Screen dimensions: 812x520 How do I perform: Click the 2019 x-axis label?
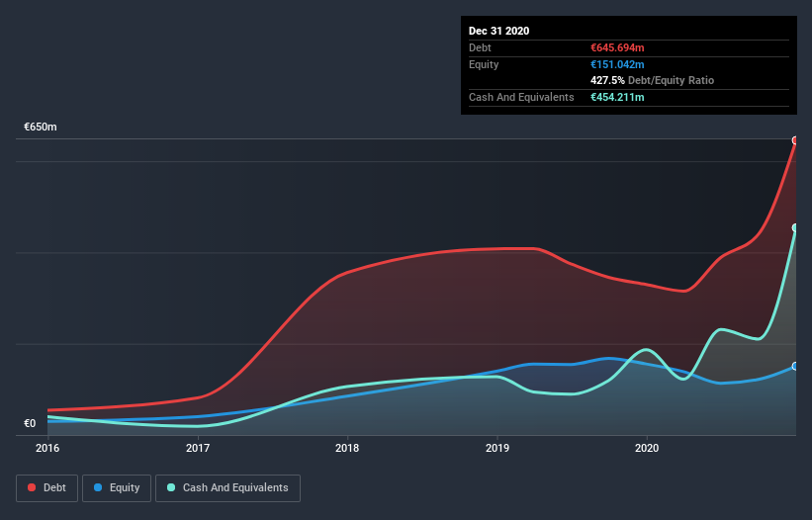coord(497,448)
